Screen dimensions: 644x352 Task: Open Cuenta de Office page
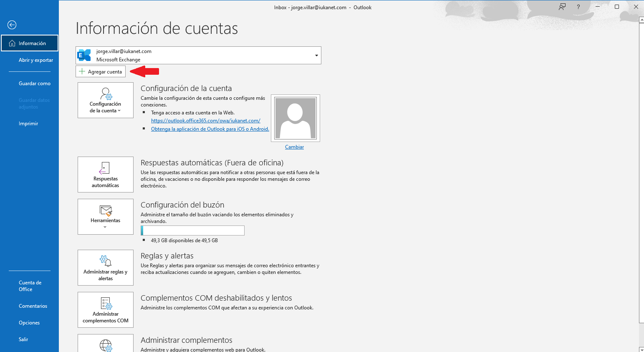tap(30, 286)
